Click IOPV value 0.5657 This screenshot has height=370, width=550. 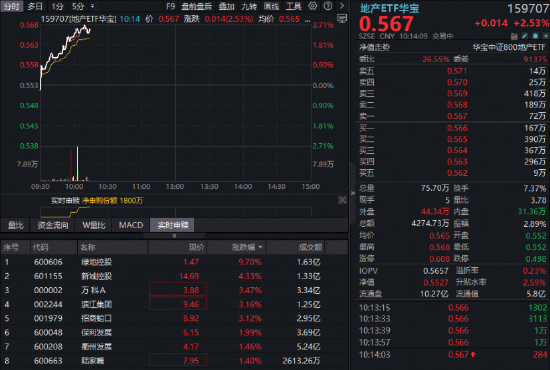coord(436,271)
